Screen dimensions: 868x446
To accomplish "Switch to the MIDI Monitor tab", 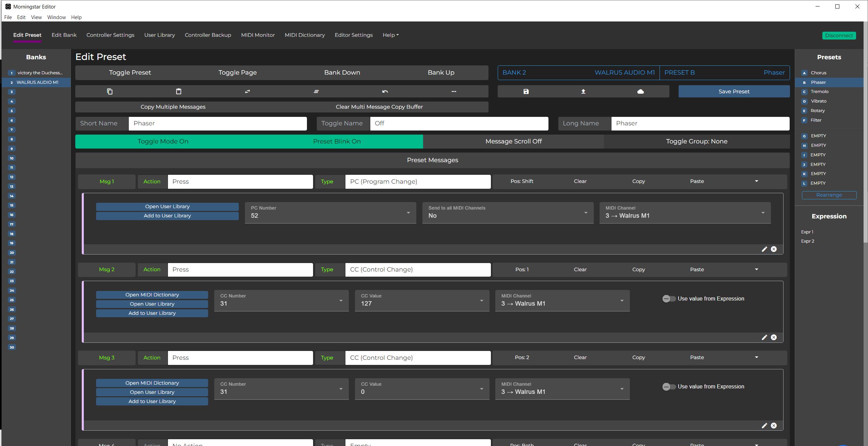I will pyautogui.click(x=258, y=35).
